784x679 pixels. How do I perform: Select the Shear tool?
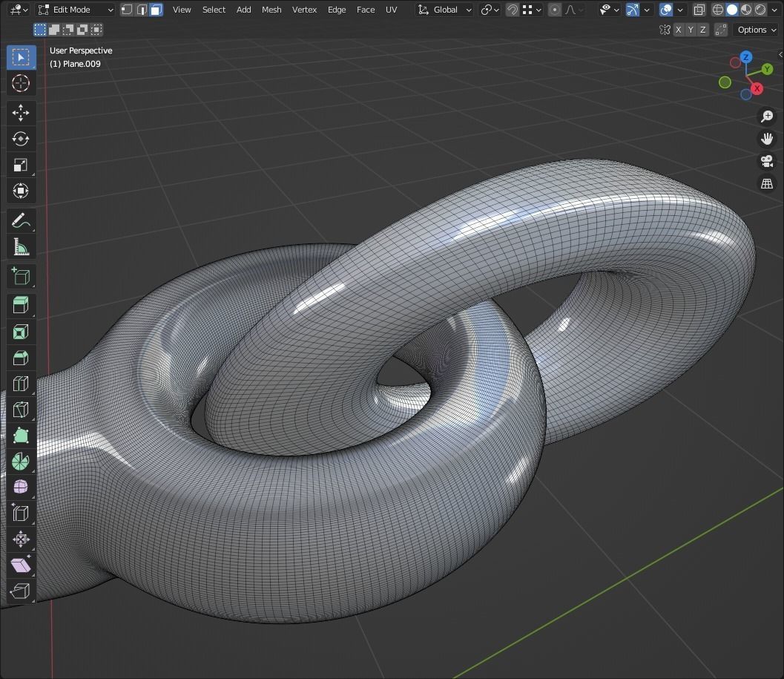pyautogui.click(x=21, y=565)
